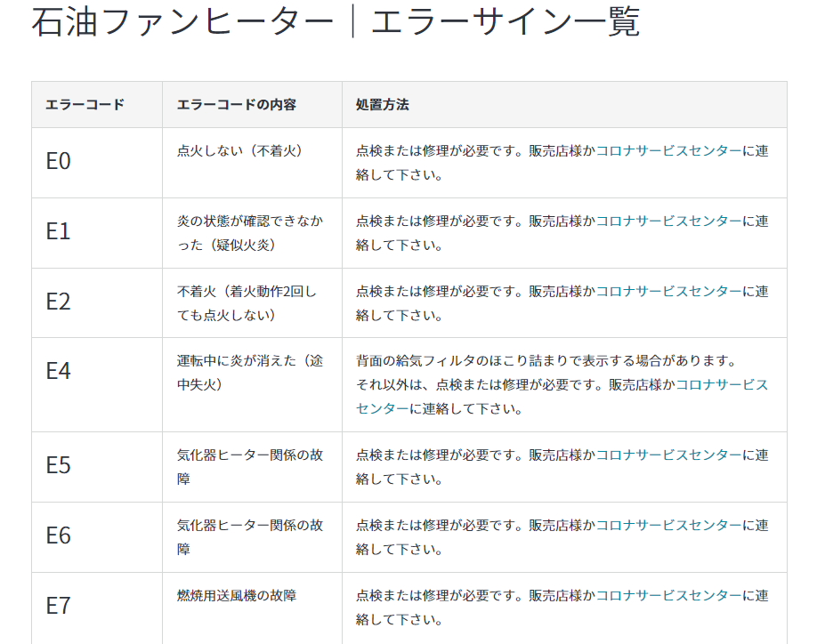Click the 点火しない（不着火） description text

[240, 151]
